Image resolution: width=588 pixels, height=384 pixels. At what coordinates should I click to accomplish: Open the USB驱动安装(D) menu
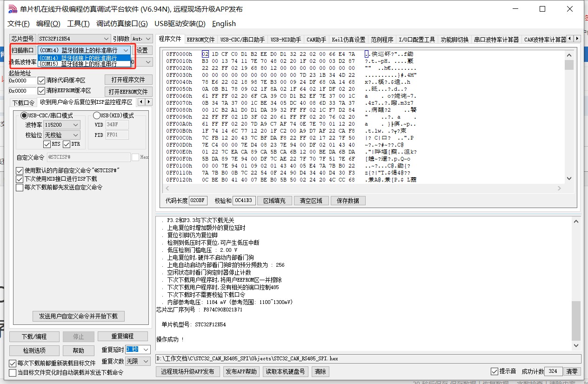click(x=180, y=24)
